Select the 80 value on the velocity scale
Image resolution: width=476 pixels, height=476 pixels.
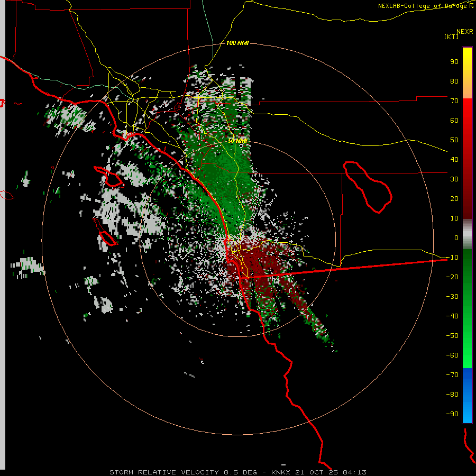[454, 81]
